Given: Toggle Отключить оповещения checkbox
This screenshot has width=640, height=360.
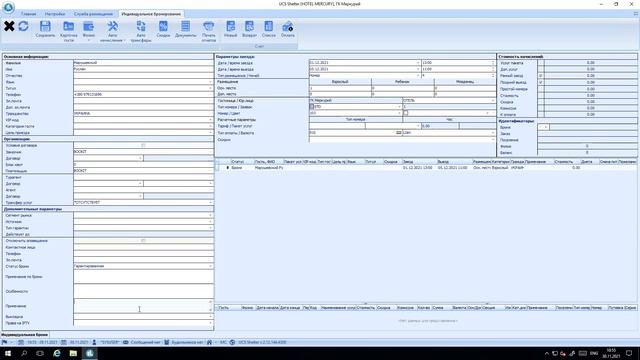Looking at the screenshot, I should (x=143, y=241).
